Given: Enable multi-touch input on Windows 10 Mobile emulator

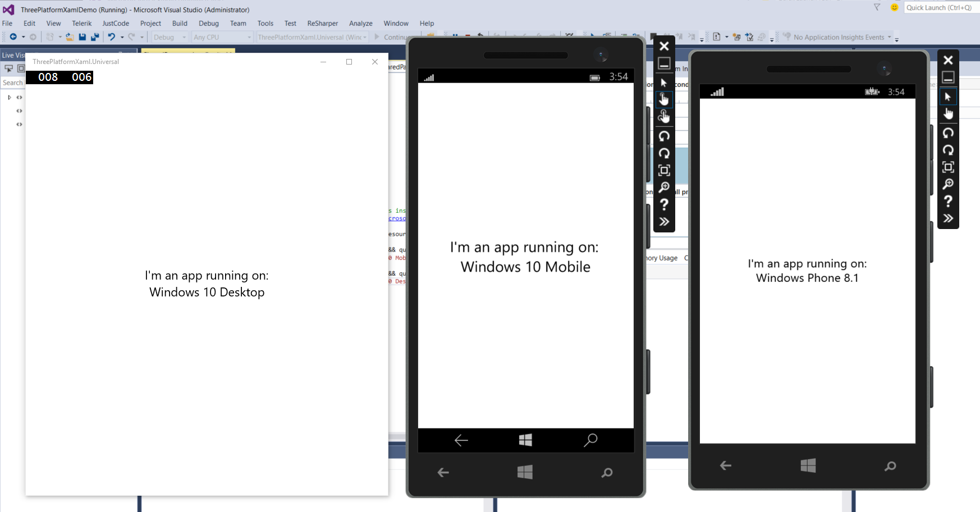Looking at the screenshot, I should click(x=664, y=116).
